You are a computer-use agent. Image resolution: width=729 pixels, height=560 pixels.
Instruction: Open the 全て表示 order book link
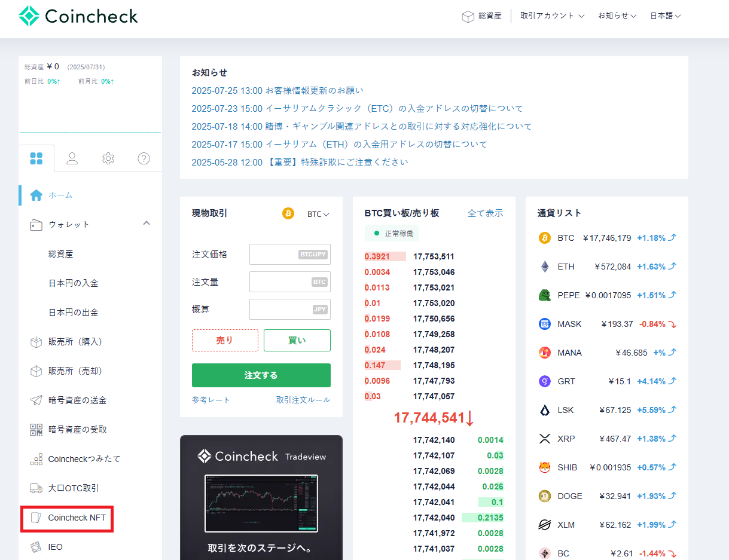click(x=485, y=213)
